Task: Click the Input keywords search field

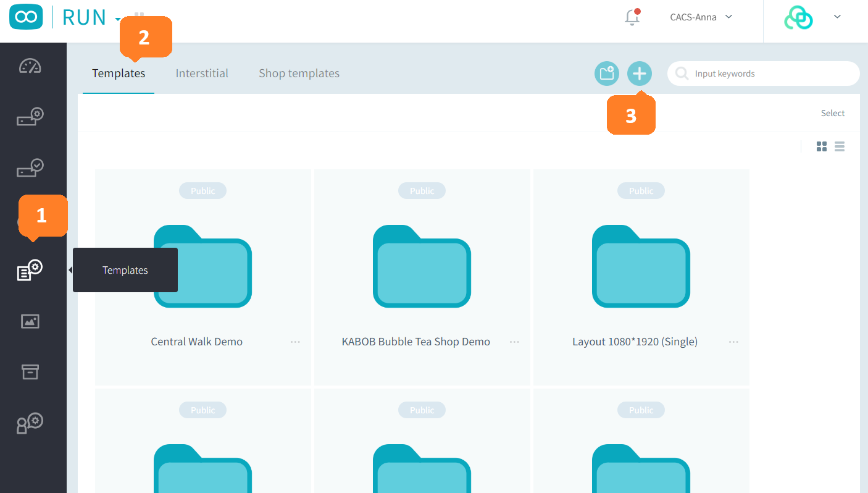Action: (763, 74)
